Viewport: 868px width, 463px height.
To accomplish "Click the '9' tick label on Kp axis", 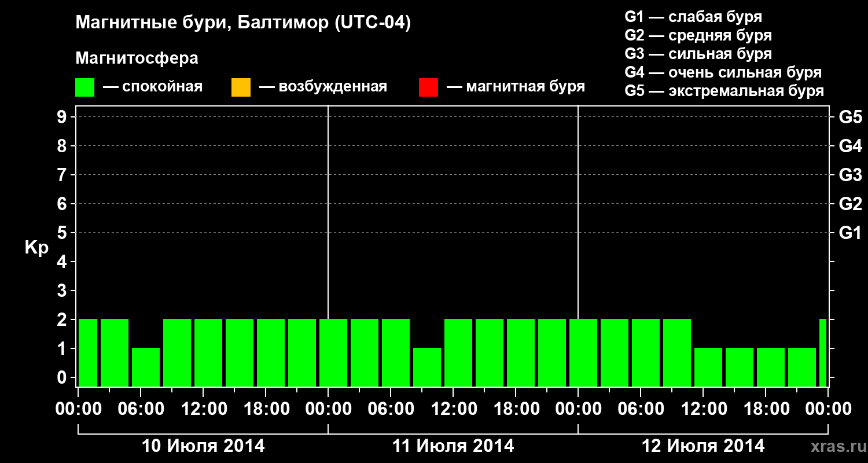I will pos(62,117).
